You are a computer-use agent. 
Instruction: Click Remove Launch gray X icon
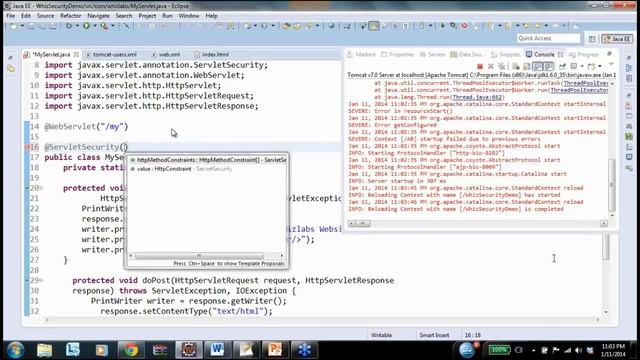pyautogui.click(x=491, y=66)
